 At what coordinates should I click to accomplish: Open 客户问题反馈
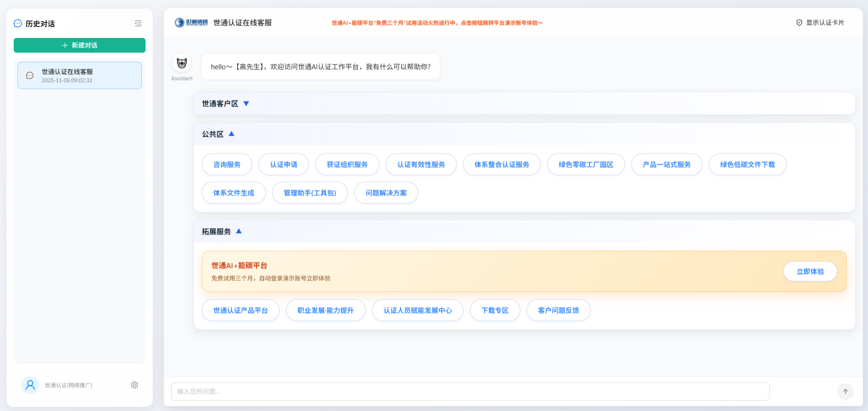coord(559,310)
